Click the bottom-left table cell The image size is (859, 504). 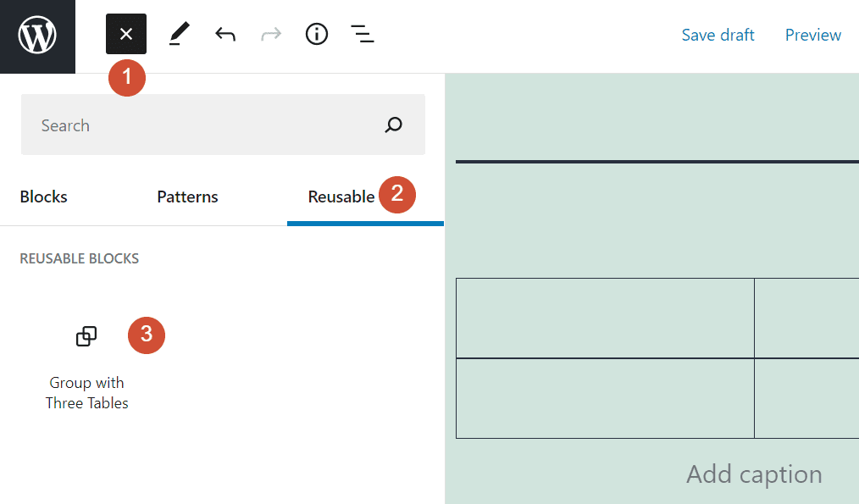point(605,398)
